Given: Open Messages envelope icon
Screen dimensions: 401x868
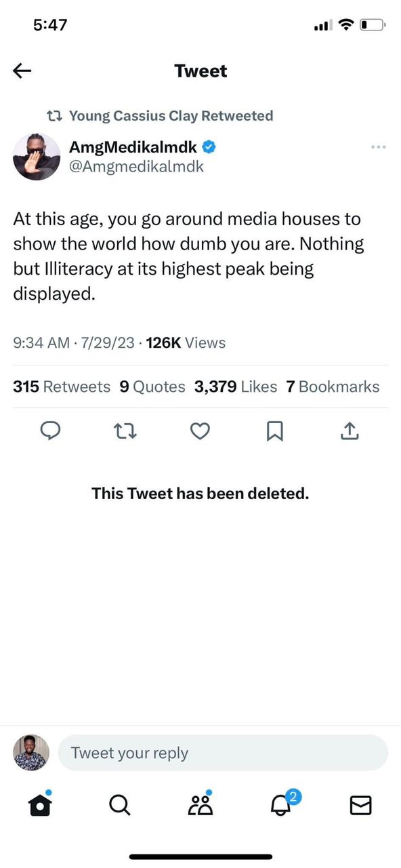Looking at the screenshot, I should [x=360, y=805].
